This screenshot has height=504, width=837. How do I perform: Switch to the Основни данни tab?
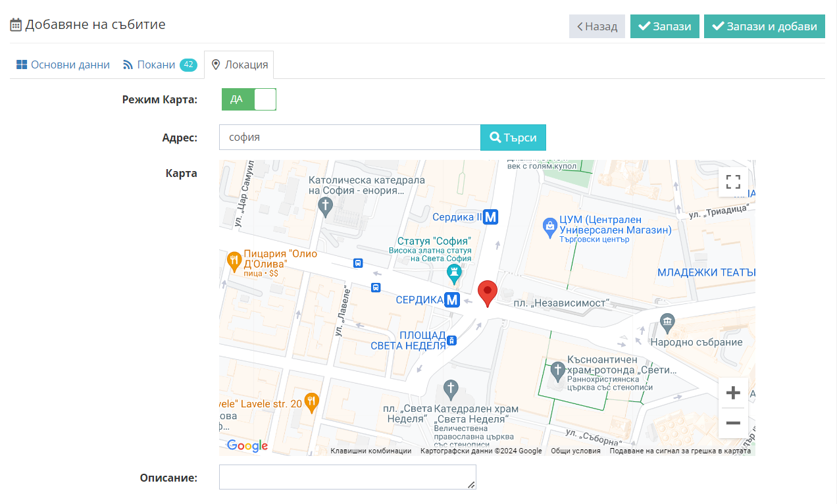[63, 64]
